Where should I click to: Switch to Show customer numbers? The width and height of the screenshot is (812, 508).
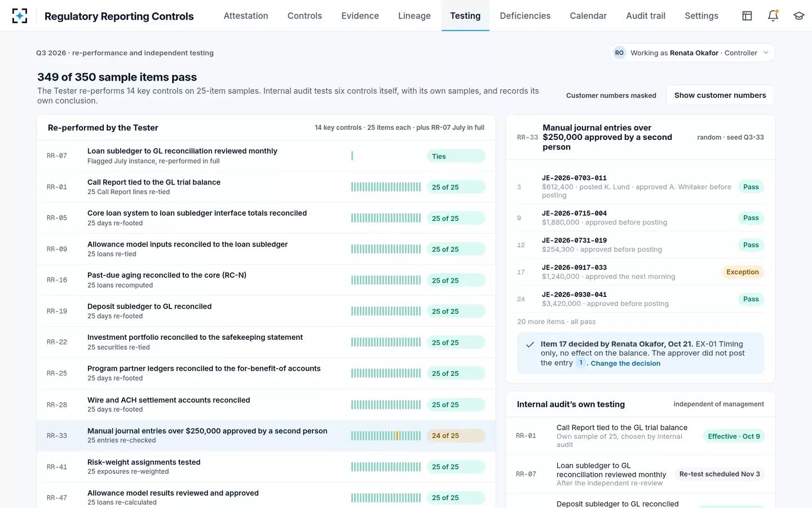click(x=720, y=95)
